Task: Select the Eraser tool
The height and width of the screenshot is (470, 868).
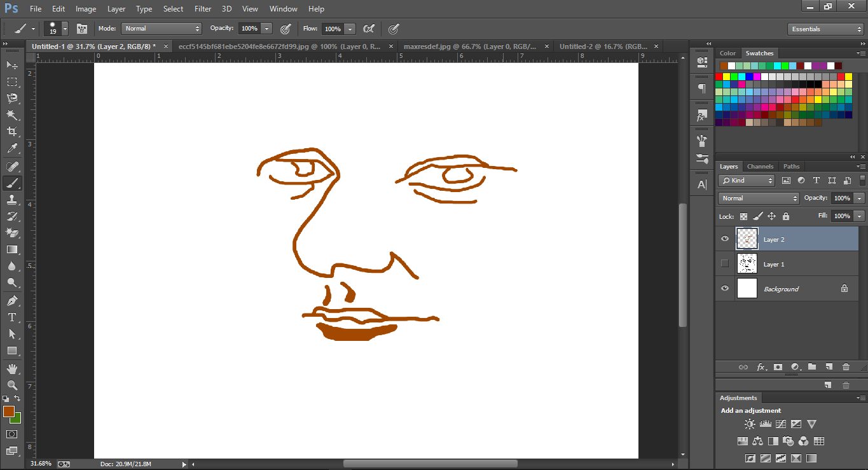Action: click(x=12, y=233)
